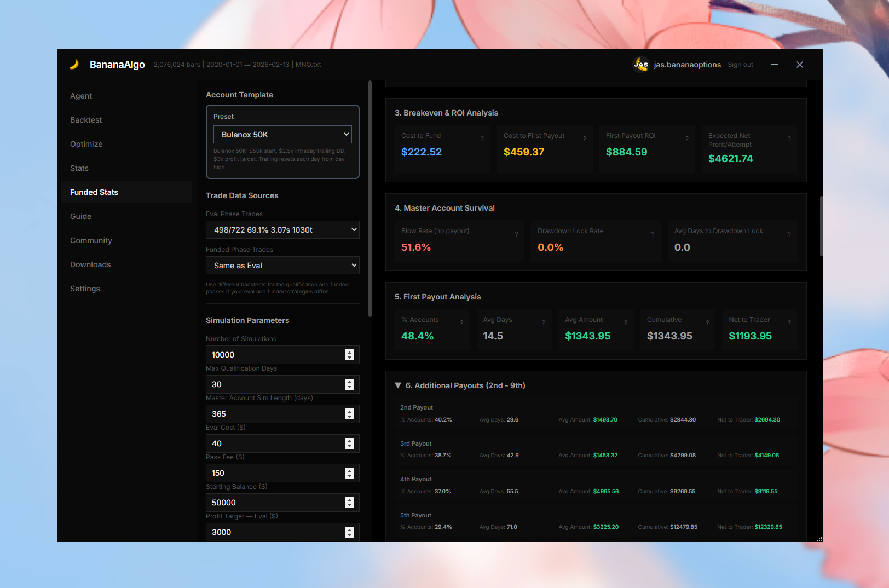Open the JAS user avatar menu
889x588 pixels.
click(x=640, y=64)
